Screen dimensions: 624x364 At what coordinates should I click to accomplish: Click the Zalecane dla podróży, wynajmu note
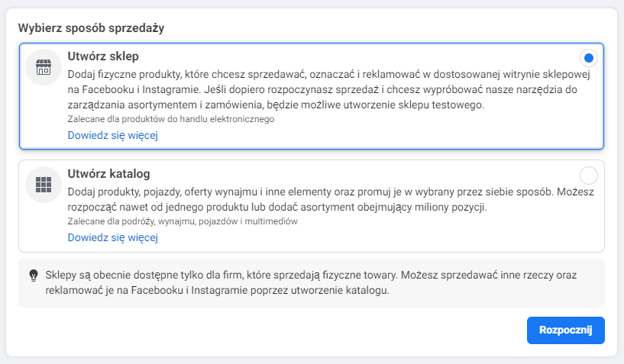coord(183,221)
